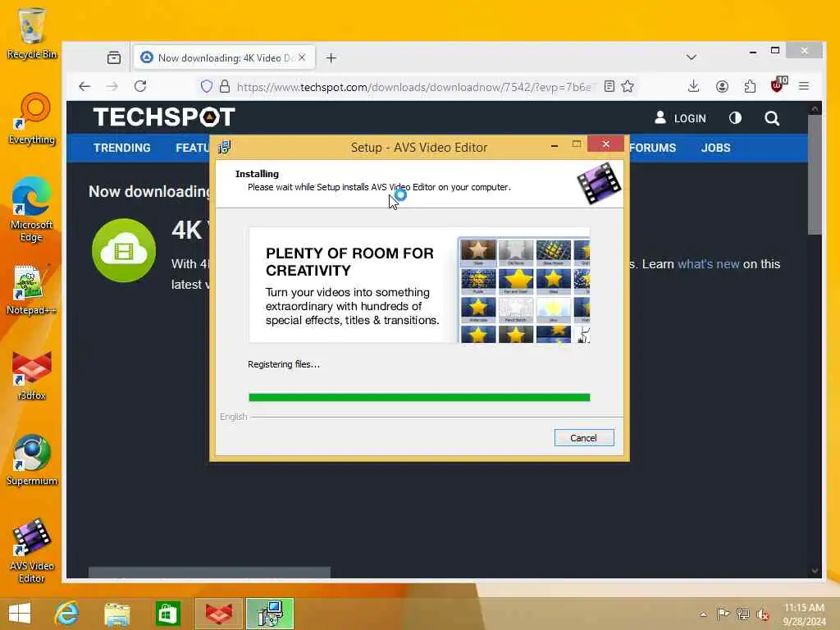
Task: Go back in the browser
Action: pos(84,86)
